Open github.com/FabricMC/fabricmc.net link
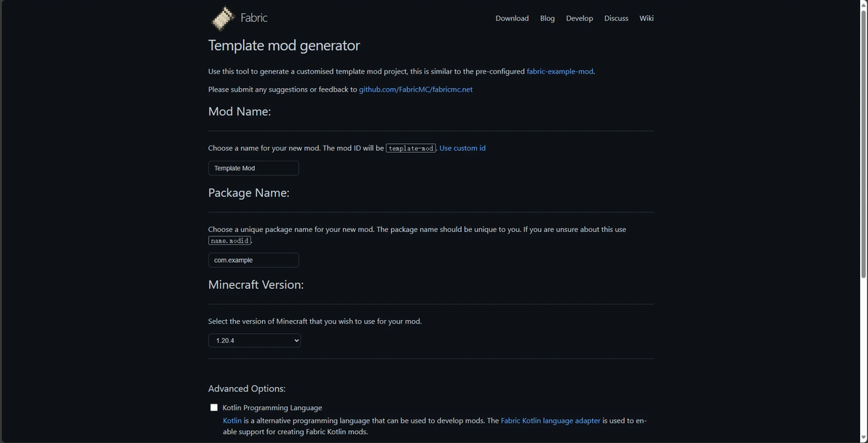The image size is (868, 443). pos(416,89)
